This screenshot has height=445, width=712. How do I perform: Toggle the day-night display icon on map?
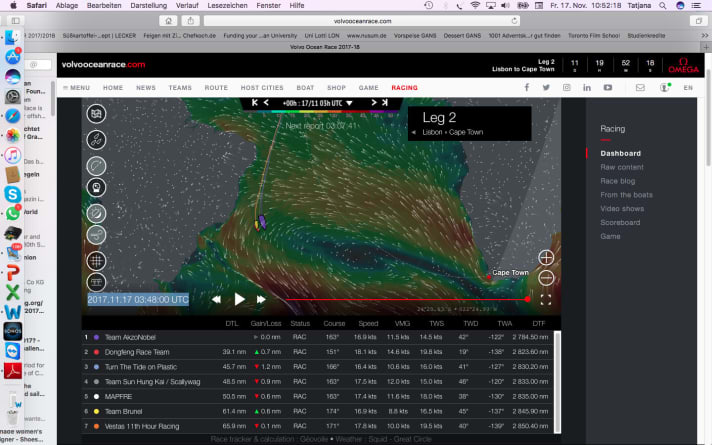tap(96, 213)
